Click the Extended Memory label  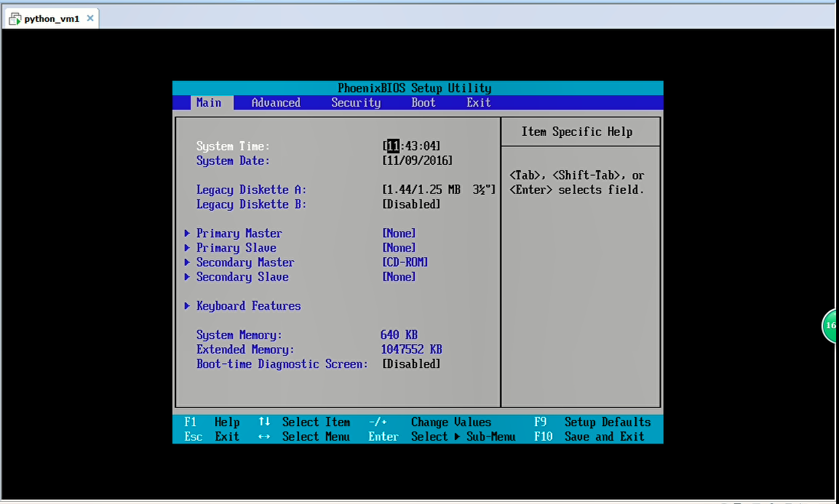coord(245,349)
